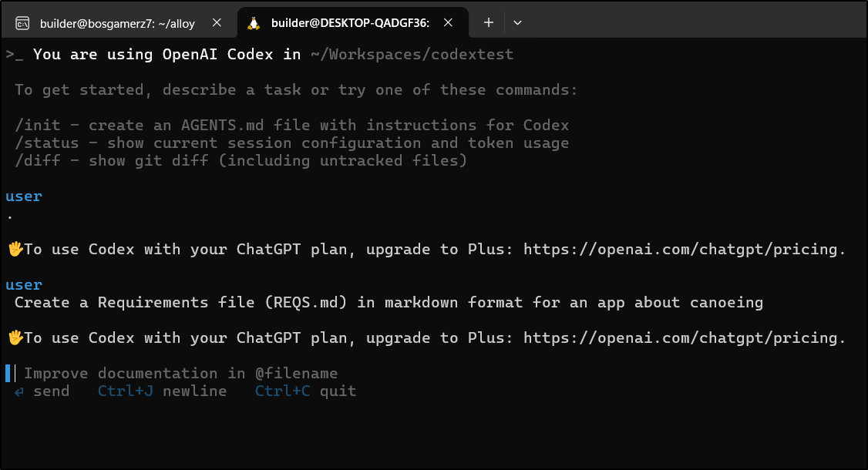
Task: Click the second waving hand emoji
Action: pos(15,337)
